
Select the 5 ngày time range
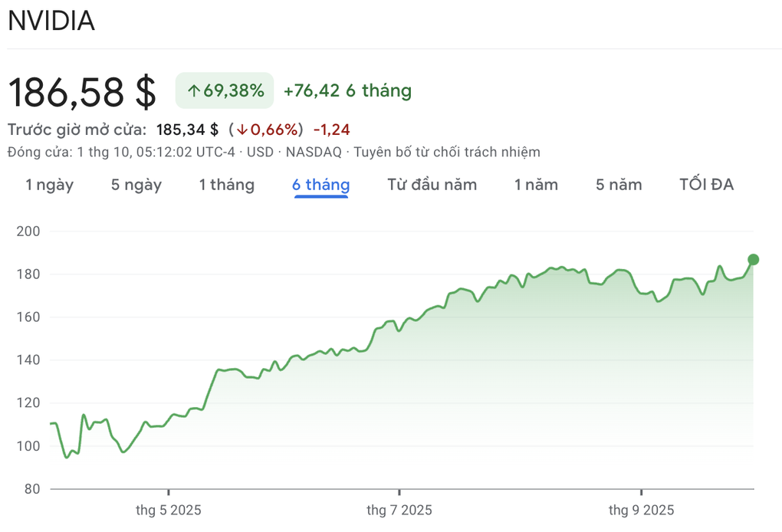(x=136, y=185)
